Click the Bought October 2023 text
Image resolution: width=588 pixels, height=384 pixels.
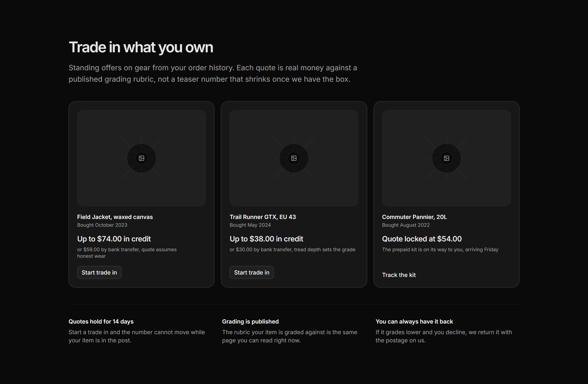(102, 225)
